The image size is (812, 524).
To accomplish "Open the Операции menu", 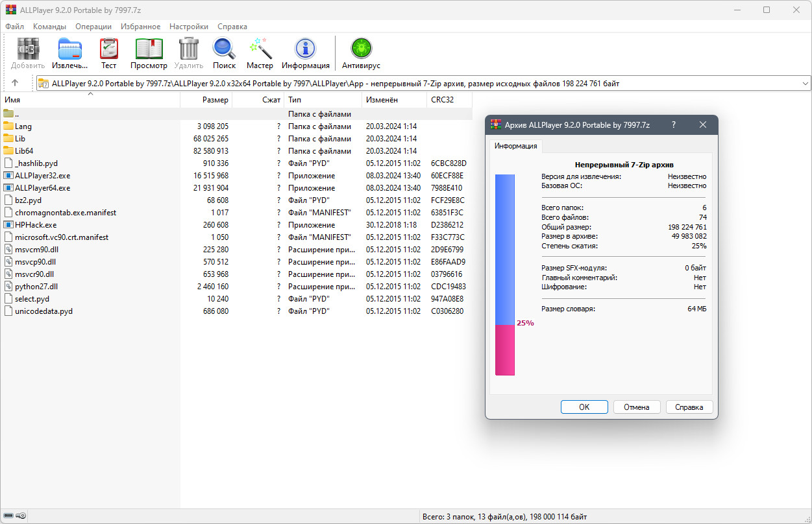I will click(93, 27).
